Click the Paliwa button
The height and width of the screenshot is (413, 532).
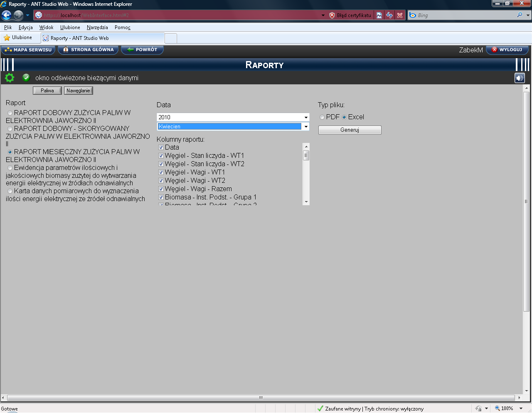click(47, 91)
